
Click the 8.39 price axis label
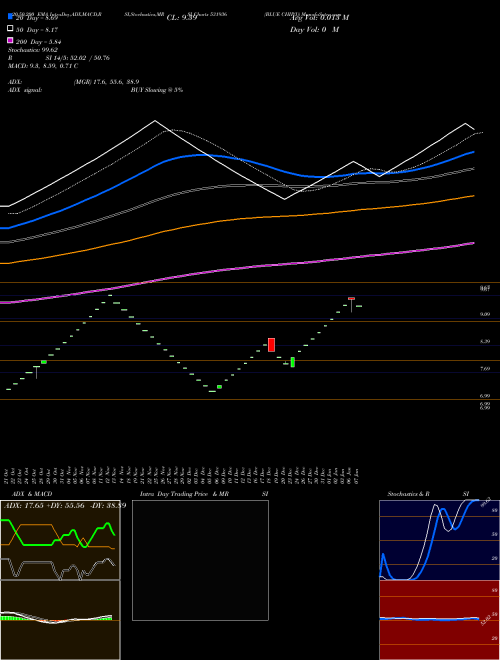tap(485, 341)
